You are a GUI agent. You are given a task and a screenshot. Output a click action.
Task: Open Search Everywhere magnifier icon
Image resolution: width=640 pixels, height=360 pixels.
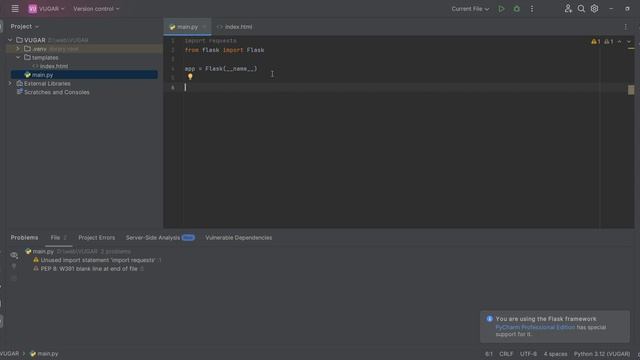click(x=581, y=9)
